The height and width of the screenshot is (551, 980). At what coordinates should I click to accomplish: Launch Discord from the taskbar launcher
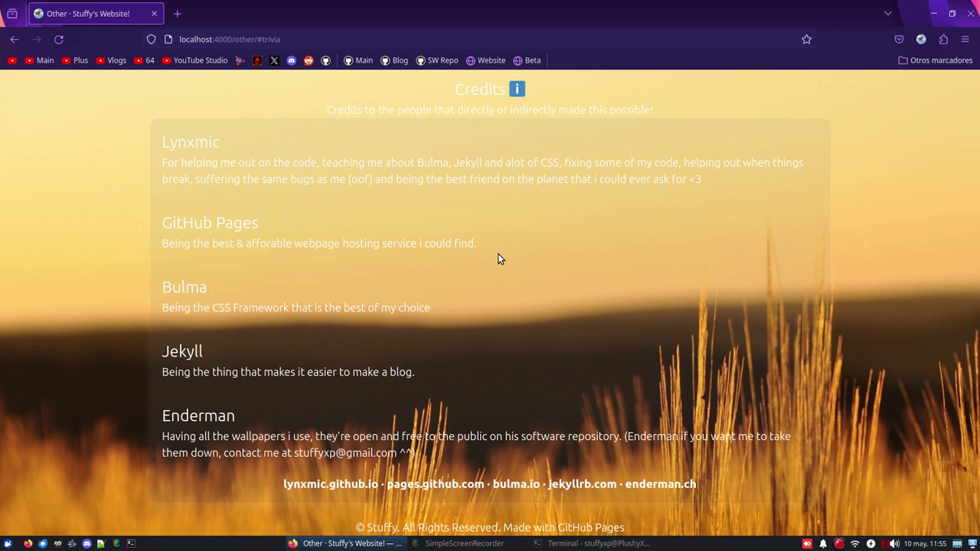click(x=87, y=543)
